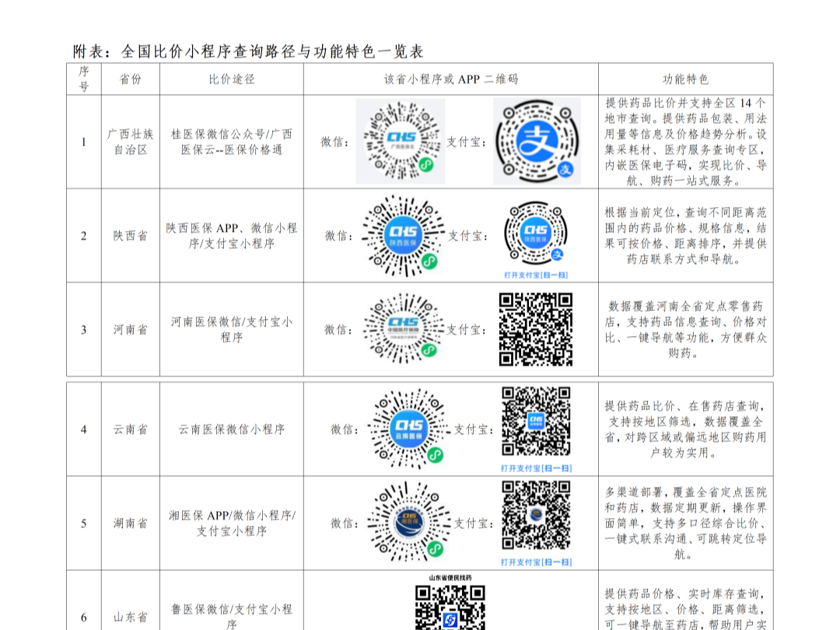The width and height of the screenshot is (840, 630).
Task: Click the Henan WeChat mini-program code
Action: pyautogui.click(x=404, y=328)
